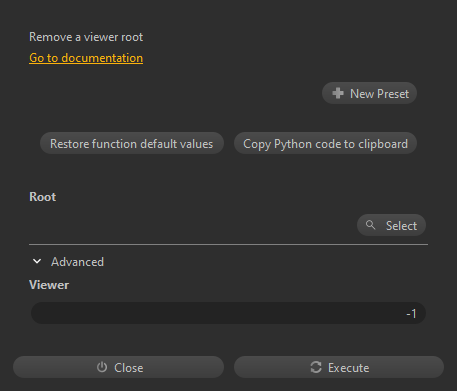457x391 pixels.
Task: Click the refresh icon on Execute button
Action: [x=316, y=367]
